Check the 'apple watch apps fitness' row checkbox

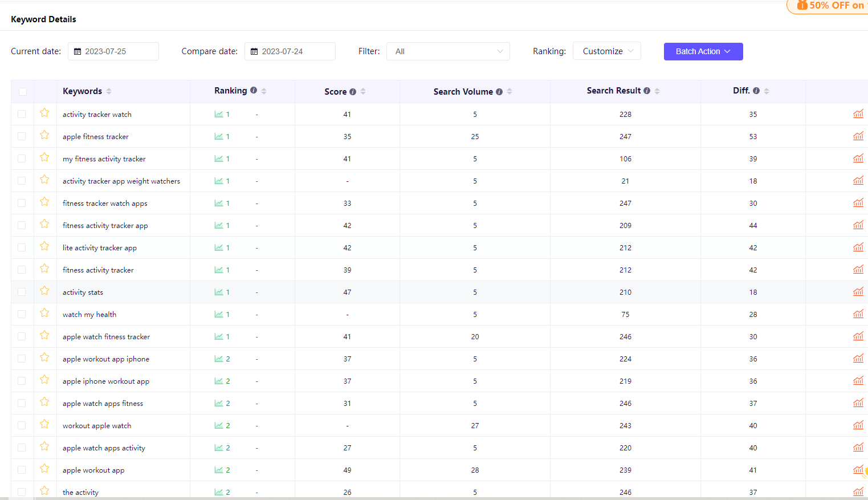tap(22, 403)
